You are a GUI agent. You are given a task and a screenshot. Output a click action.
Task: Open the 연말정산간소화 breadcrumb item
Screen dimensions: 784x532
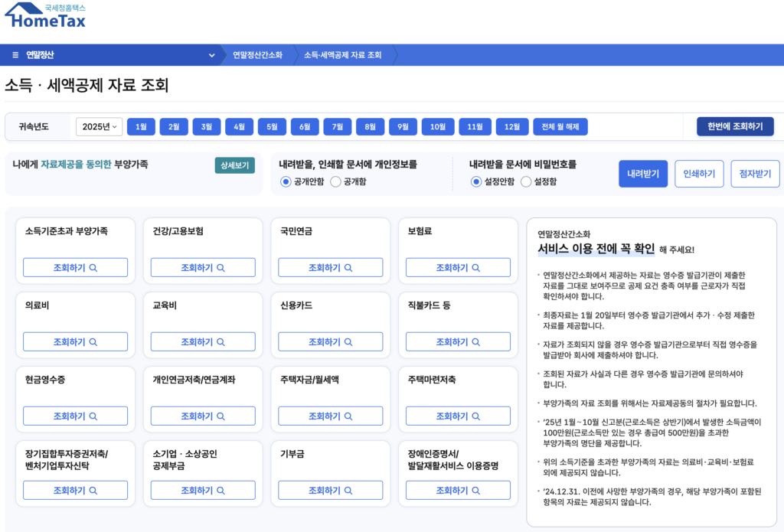pos(257,55)
